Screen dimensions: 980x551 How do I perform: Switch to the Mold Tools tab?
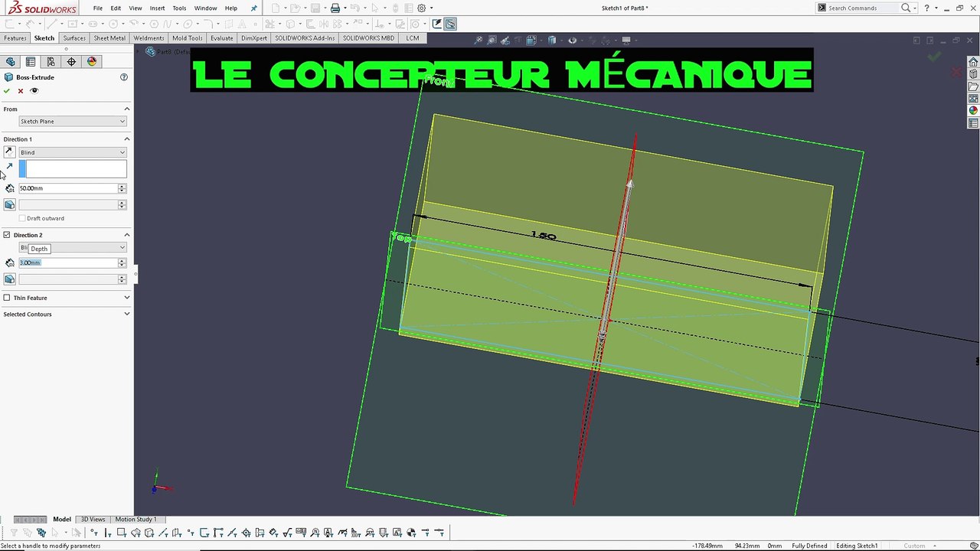click(188, 37)
